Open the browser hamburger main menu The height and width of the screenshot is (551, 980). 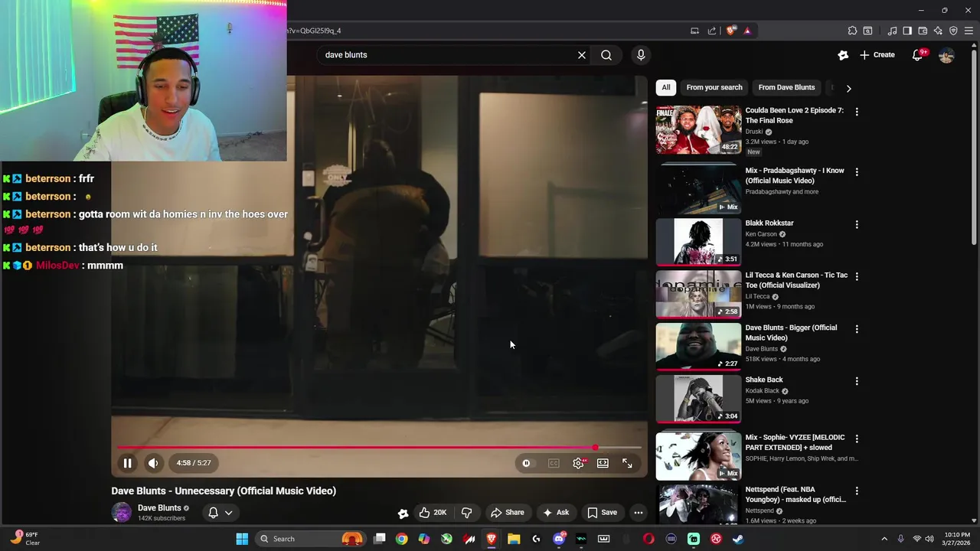tap(969, 31)
